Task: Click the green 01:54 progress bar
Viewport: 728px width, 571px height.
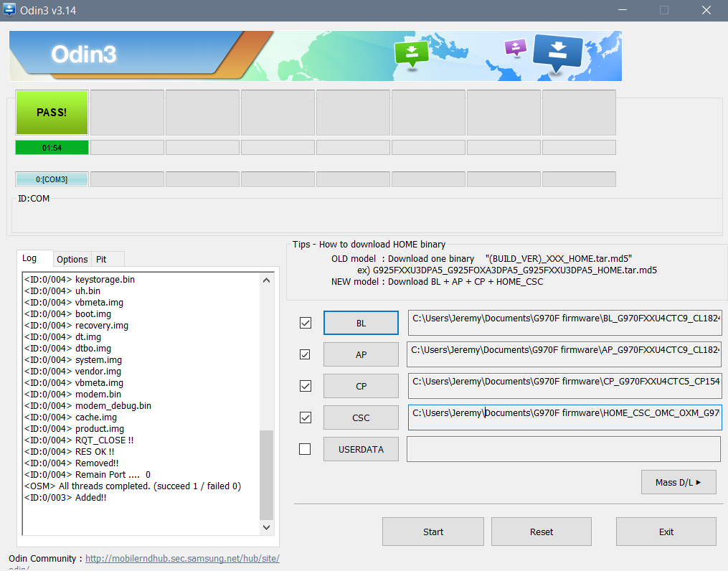Action: [x=52, y=148]
